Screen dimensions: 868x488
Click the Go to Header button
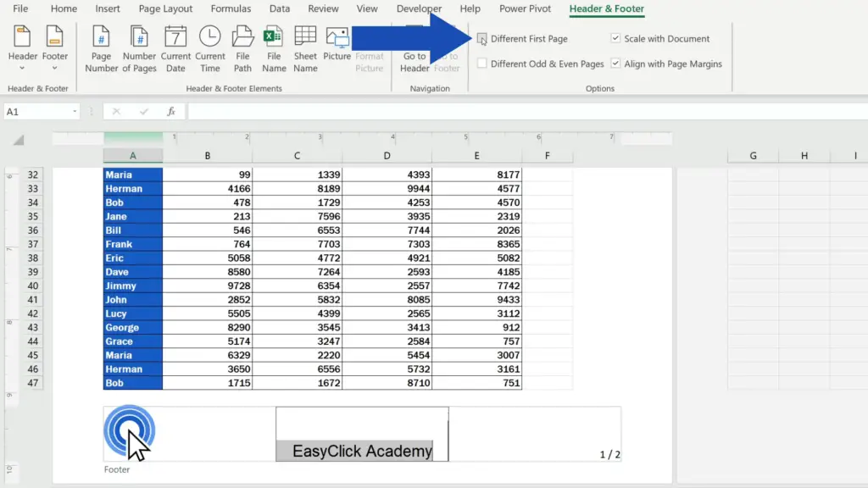pyautogui.click(x=415, y=62)
